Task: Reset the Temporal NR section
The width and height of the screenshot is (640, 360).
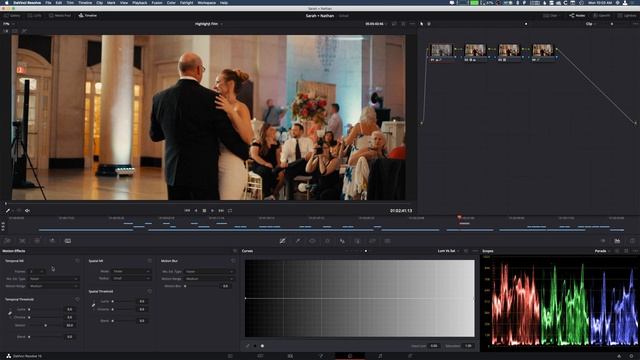Action: point(77,260)
